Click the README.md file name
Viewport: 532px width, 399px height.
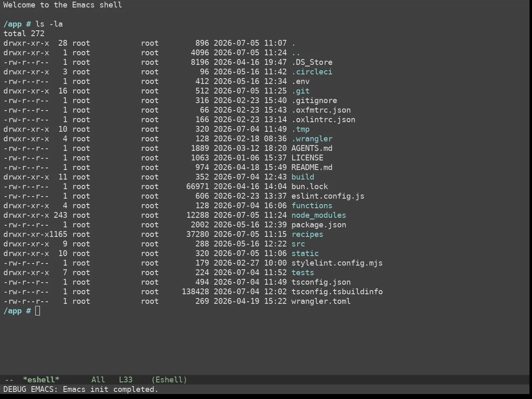[x=312, y=167]
